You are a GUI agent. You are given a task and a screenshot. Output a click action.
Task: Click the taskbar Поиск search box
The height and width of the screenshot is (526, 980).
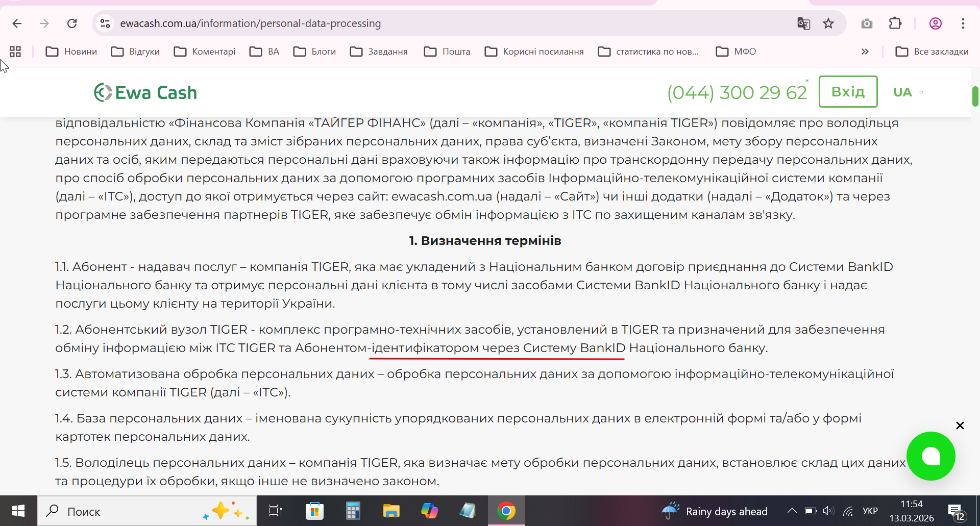pos(147,511)
